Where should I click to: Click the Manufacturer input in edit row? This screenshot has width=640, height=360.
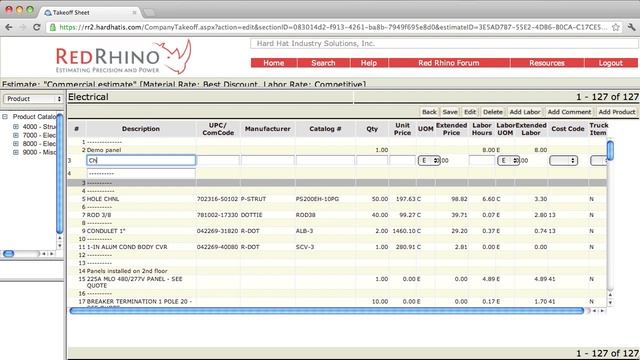click(267, 160)
